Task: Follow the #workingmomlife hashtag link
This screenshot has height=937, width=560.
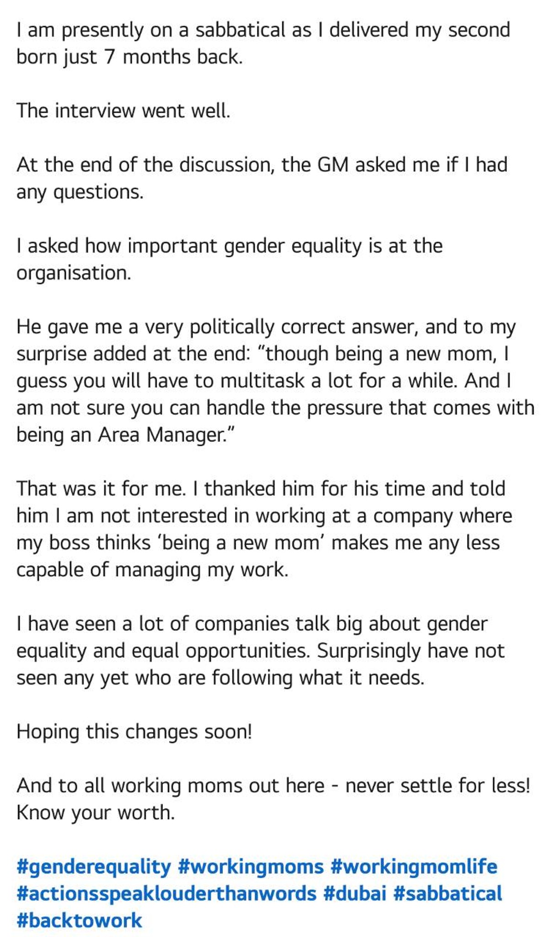Action: [414, 867]
